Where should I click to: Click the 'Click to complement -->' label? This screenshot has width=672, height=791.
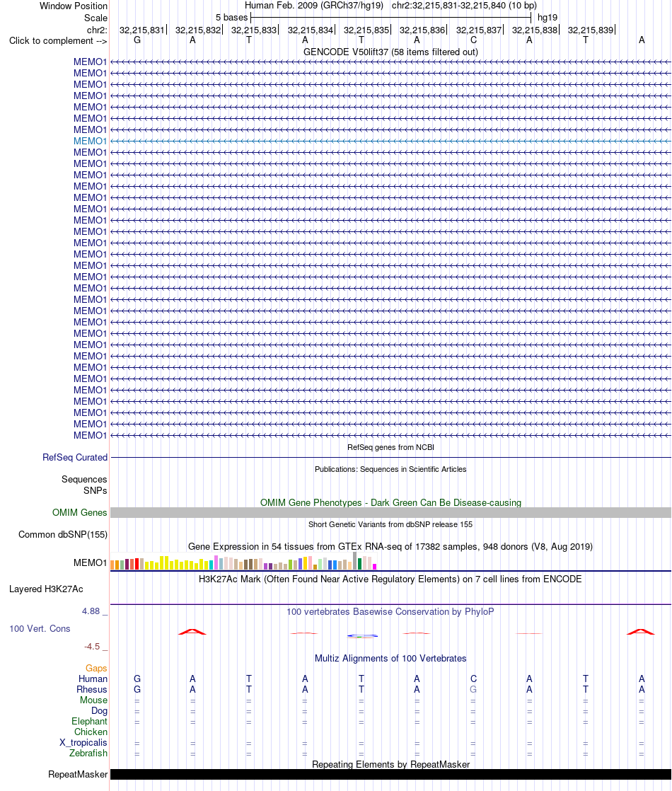58,41
